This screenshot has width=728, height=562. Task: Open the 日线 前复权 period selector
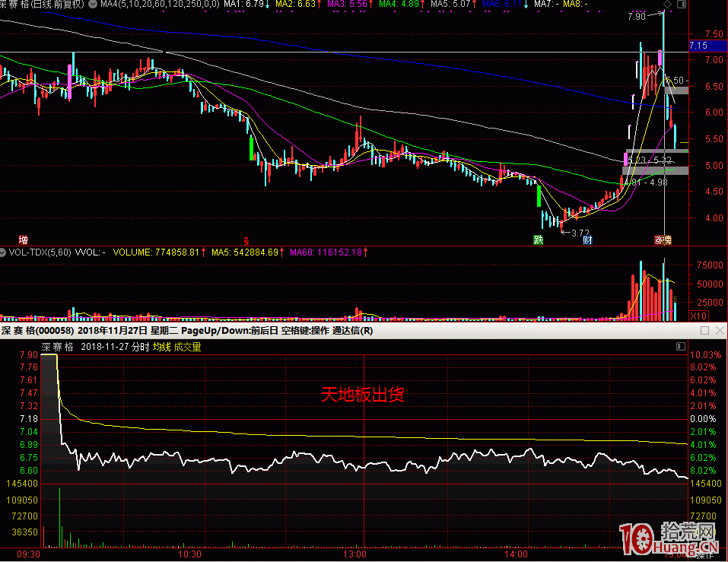pyautogui.click(x=63, y=5)
